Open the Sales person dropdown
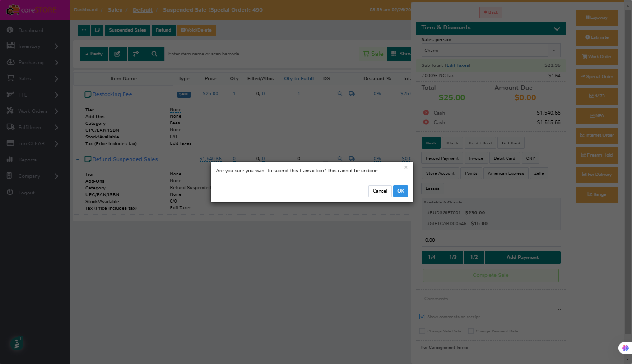Image resolution: width=632 pixels, height=364 pixels. pos(491,51)
